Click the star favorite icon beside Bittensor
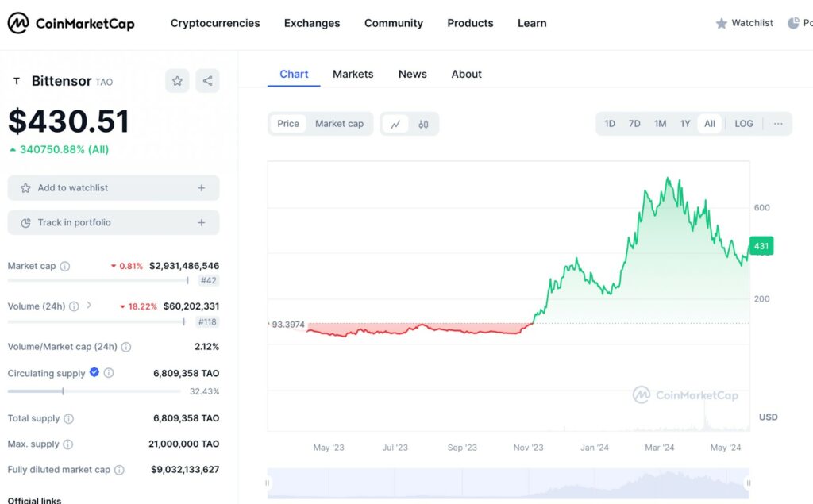Viewport: 813px width, 504px height. click(x=177, y=81)
